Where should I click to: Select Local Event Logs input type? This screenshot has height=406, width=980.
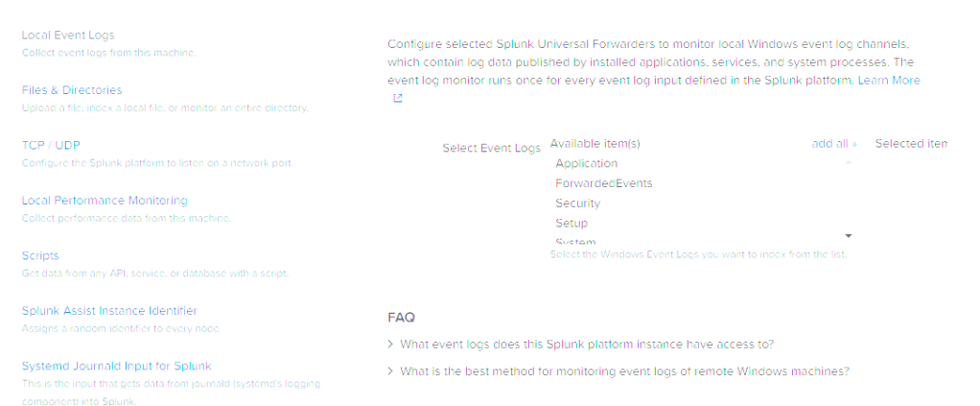coord(68,36)
